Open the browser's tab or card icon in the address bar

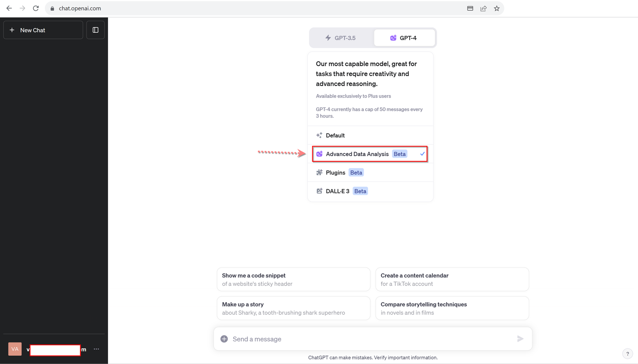click(x=470, y=8)
